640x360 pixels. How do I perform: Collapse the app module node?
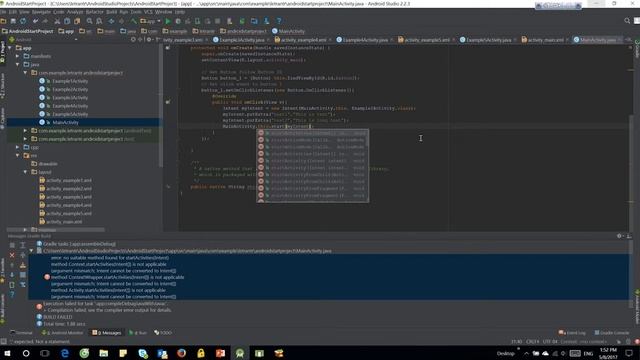pos(10,48)
